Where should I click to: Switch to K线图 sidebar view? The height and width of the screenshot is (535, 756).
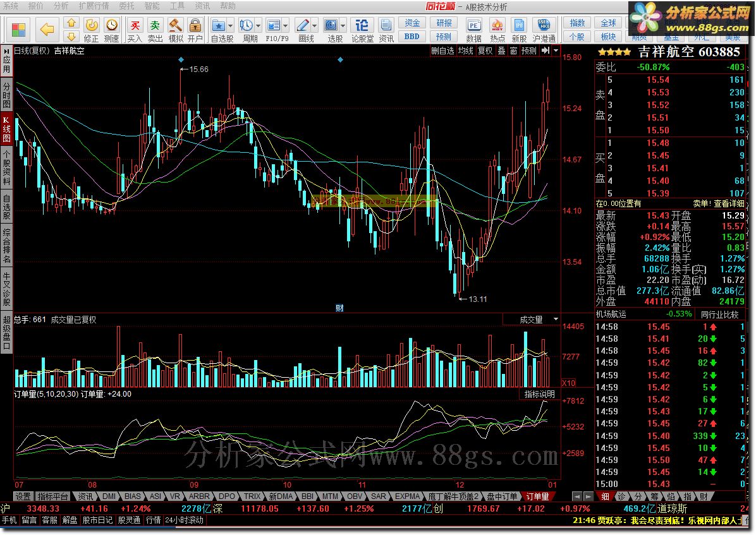7,129
